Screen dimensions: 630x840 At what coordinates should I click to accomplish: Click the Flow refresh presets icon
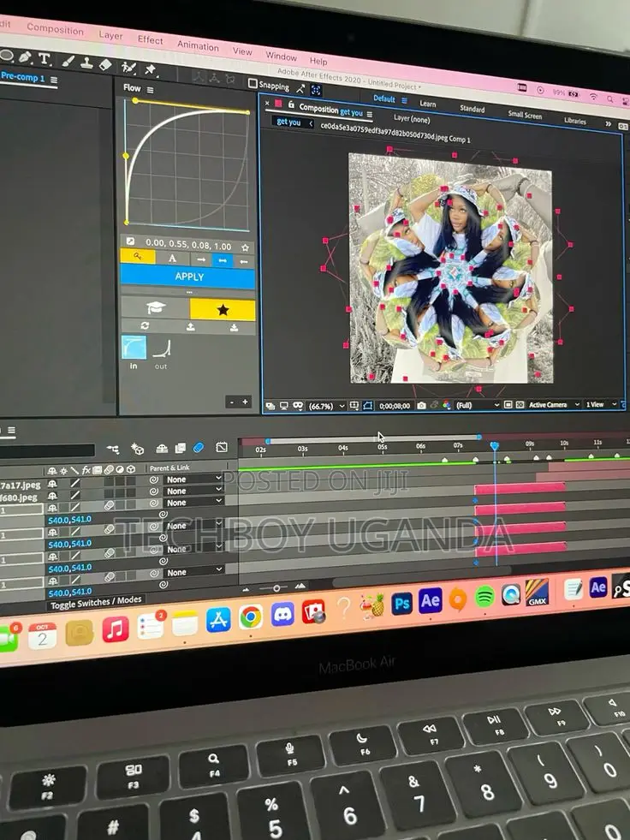pyautogui.click(x=145, y=325)
